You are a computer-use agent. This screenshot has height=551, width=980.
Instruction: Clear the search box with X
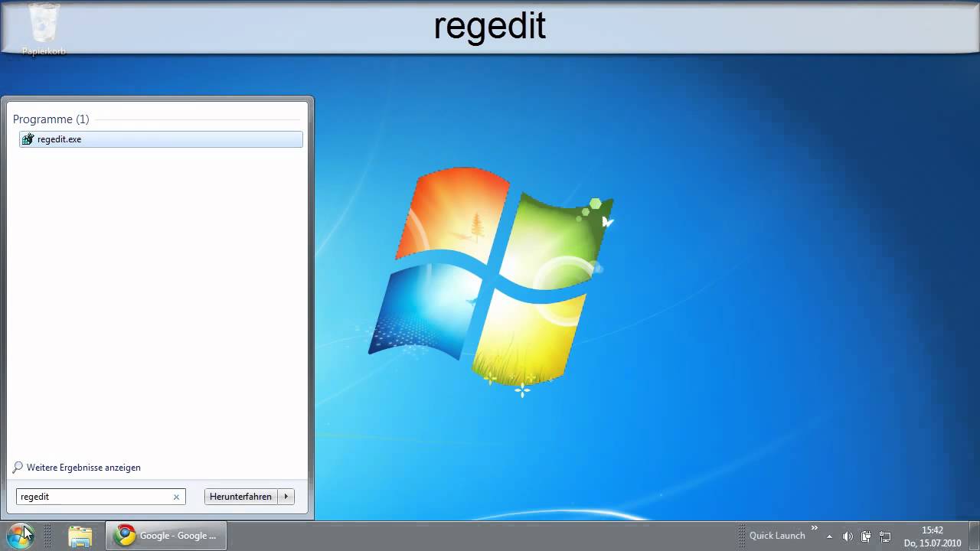176,497
